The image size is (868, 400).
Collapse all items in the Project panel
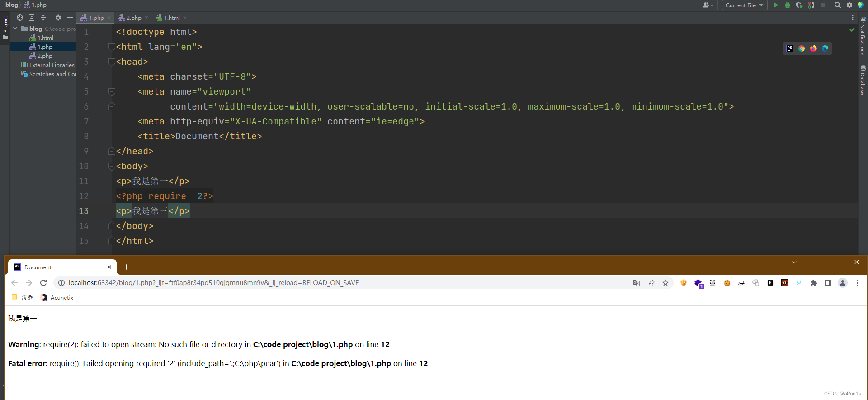coord(43,18)
